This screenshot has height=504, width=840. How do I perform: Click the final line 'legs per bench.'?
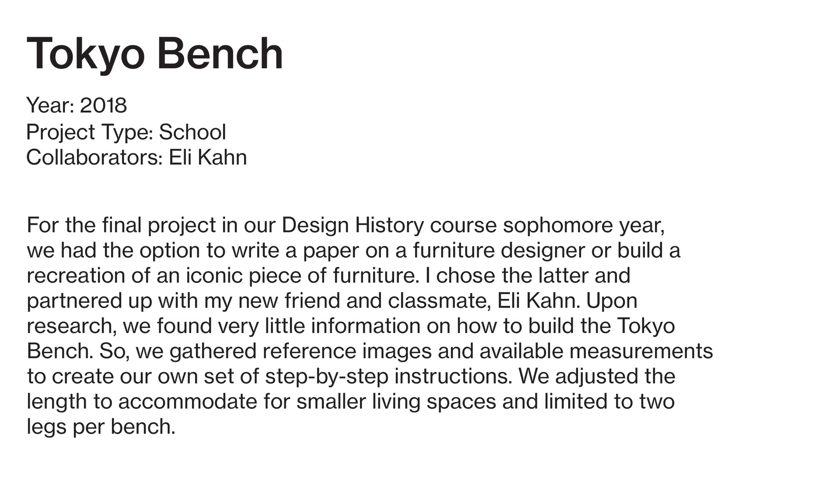coord(101,427)
